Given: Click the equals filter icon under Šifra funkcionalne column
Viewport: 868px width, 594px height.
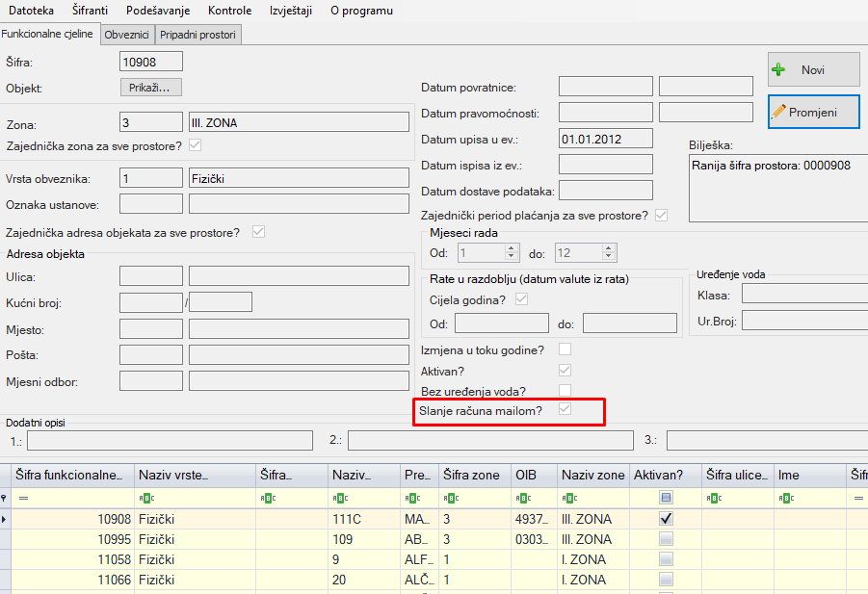Looking at the screenshot, I should coord(23,498).
